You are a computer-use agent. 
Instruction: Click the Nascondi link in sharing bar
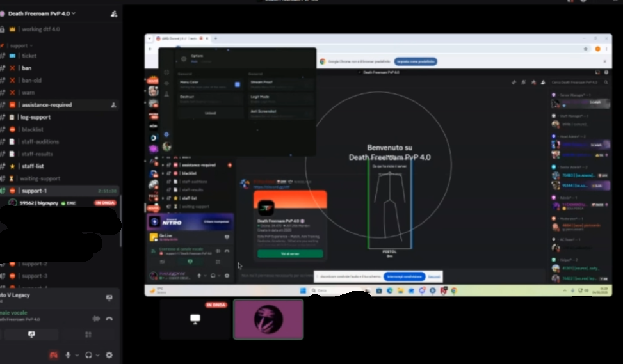point(434,276)
